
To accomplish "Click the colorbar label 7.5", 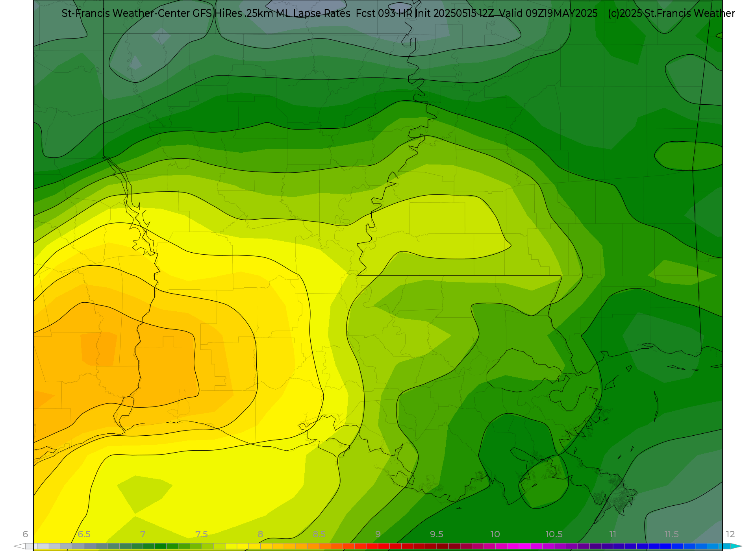I will [202, 534].
